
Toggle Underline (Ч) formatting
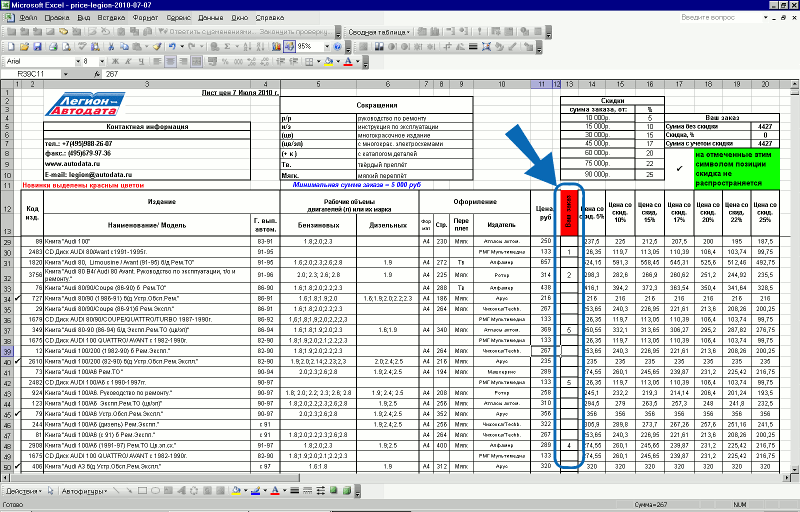141,61
